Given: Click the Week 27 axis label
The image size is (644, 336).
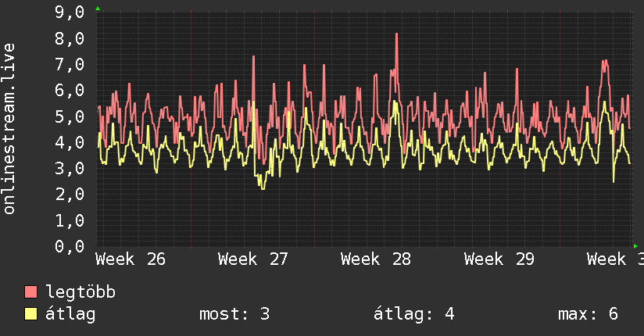Looking at the screenshot, I should [253, 259].
